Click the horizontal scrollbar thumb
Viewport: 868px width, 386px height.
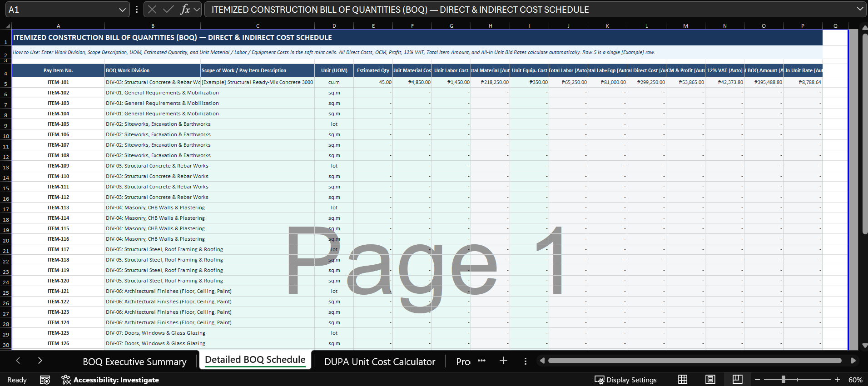(694, 361)
